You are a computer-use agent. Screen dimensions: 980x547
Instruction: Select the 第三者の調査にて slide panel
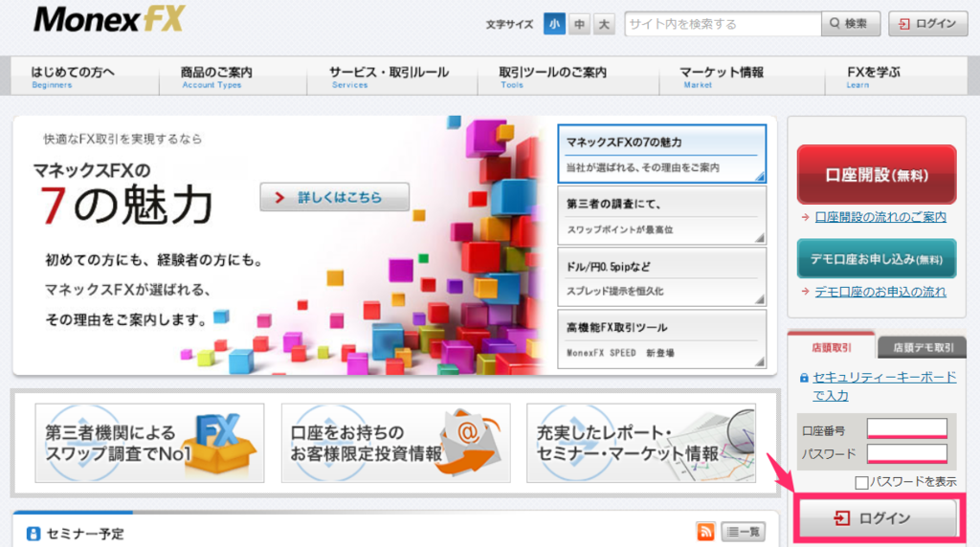pos(662,215)
